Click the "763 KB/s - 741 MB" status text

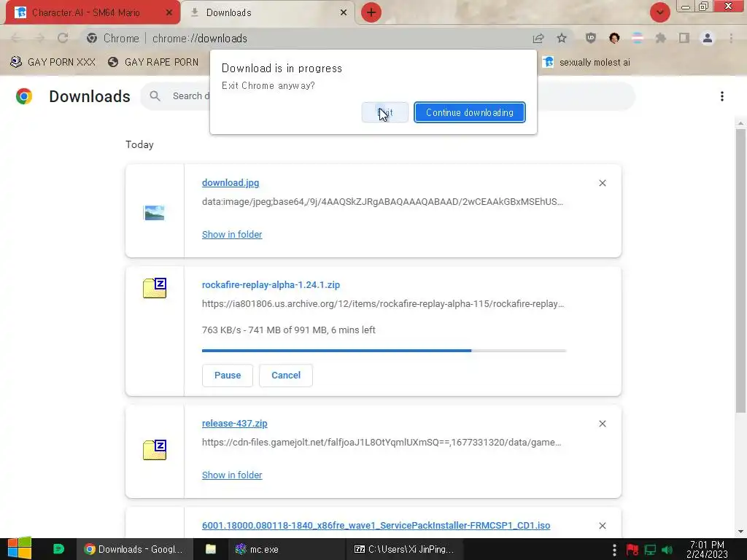click(289, 330)
